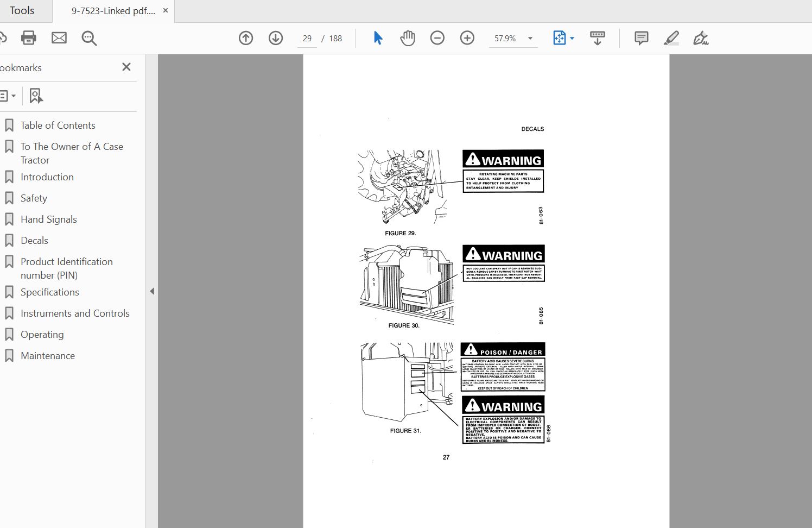Go to the Specifications bookmark
The width and height of the screenshot is (812, 528).
pos(49,292)
